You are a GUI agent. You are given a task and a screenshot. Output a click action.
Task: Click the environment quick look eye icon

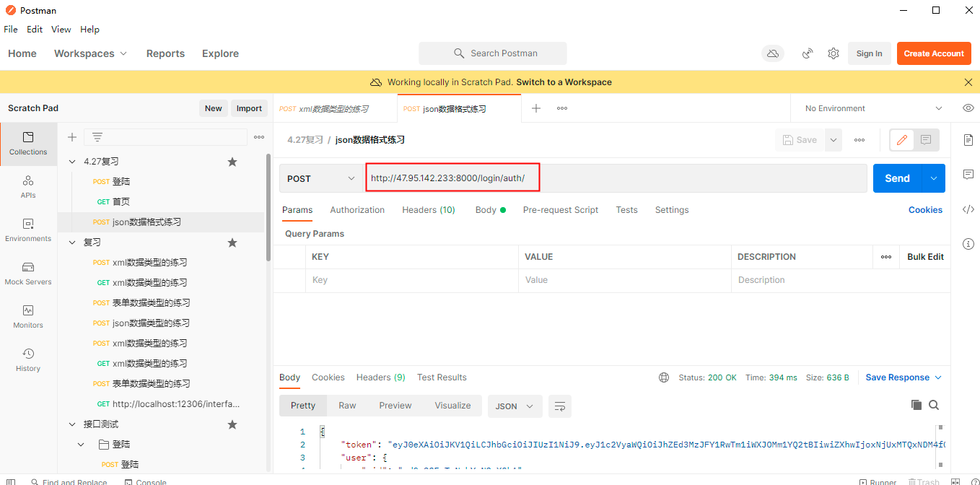click(x=968, y=108)
